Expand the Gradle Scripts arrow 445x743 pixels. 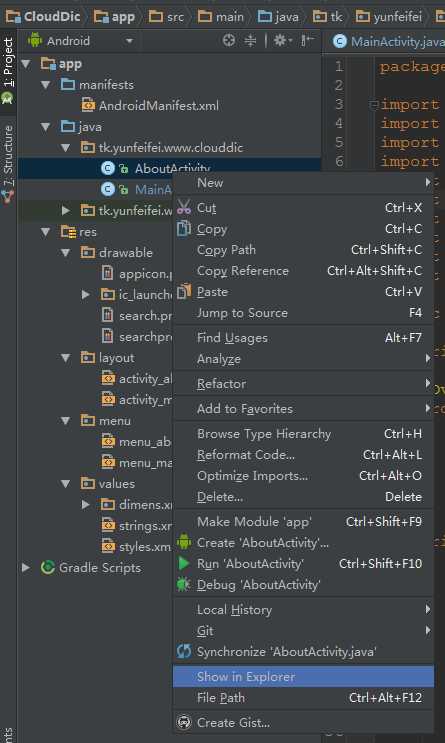(x=26, y=567)
